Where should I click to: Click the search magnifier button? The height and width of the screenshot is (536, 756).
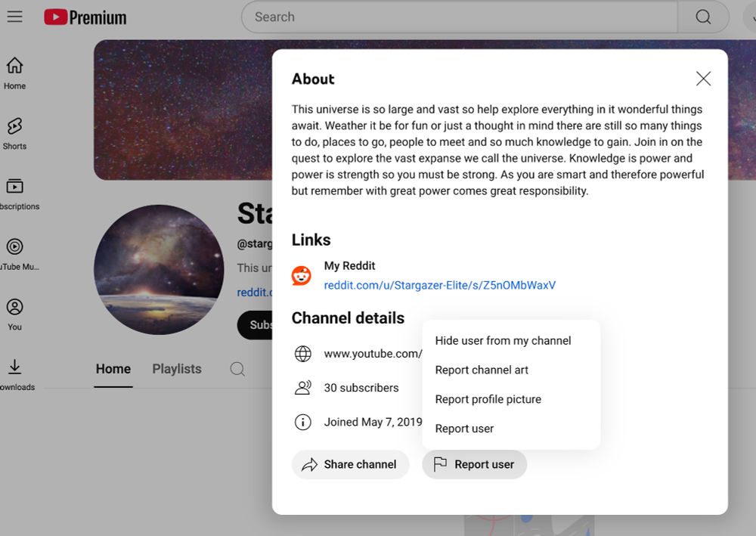coord(703,17)
